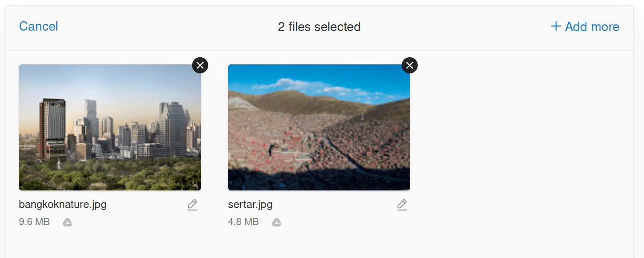Select the Bangkok skyline thumbnail

110,127
